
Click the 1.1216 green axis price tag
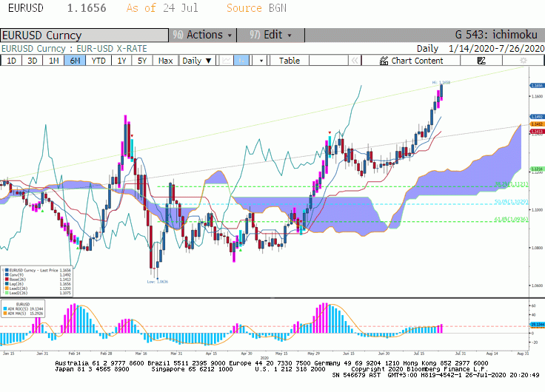click(x=537, y=169)
